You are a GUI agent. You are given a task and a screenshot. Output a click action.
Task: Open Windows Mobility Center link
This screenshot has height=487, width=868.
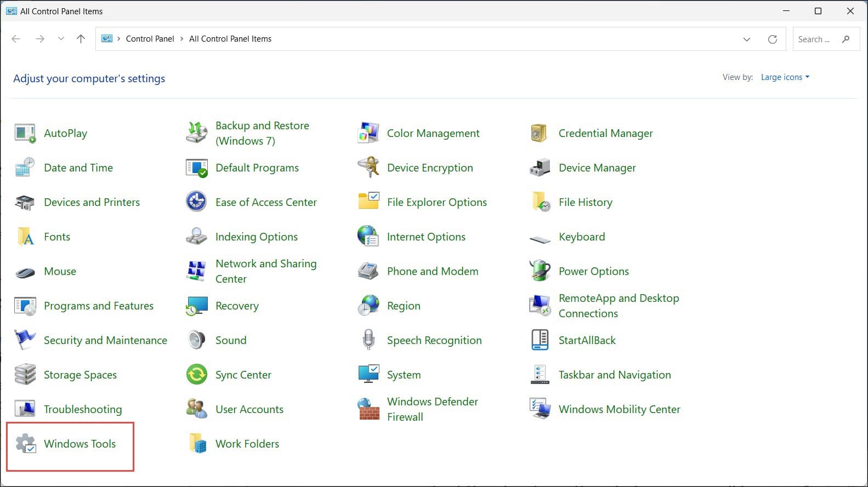[x=620, y=409]
